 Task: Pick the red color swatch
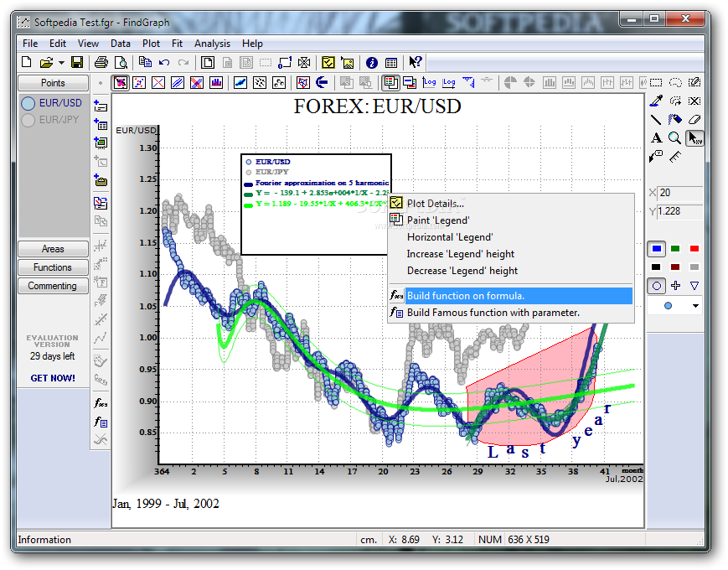tap(694, 248)
